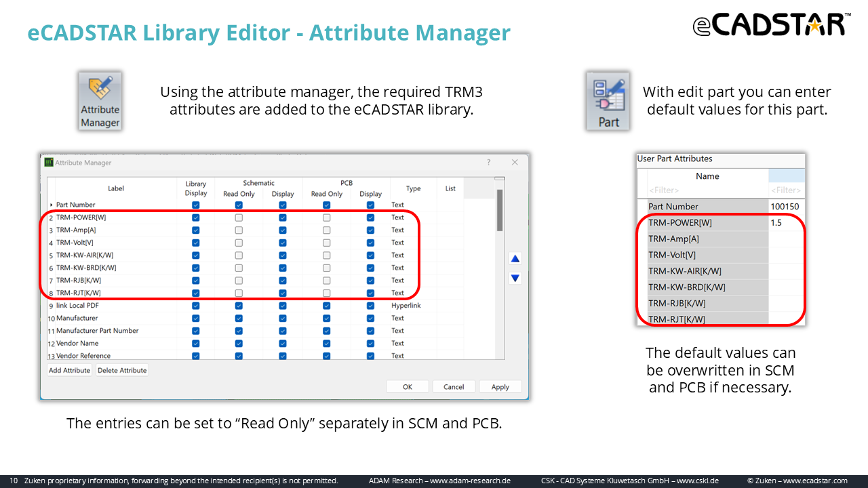This screenshot has width=868, height=488.
Task: Click the vertical scrollbar in Attribute Manager
Action: click(500, 210)
